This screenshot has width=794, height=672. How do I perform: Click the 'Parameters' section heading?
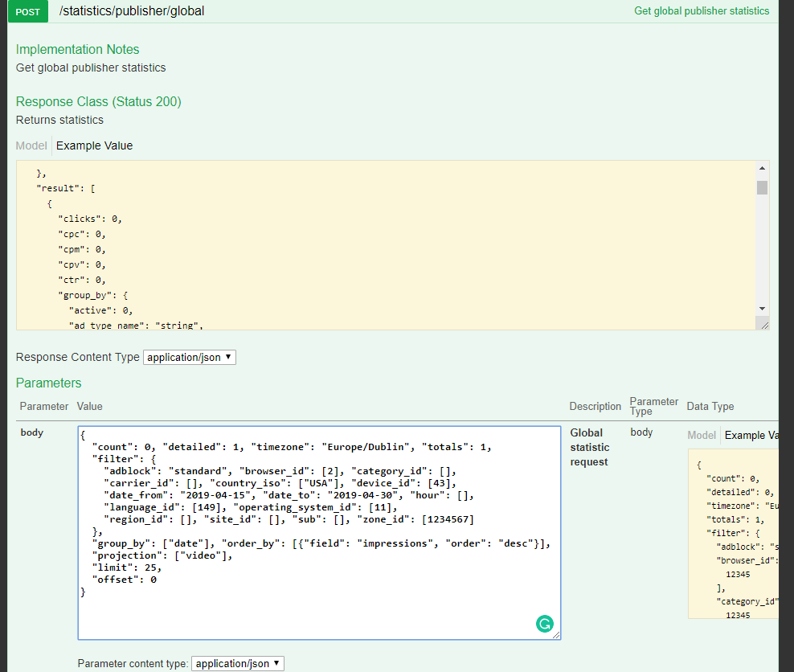(x=48, y=383)
